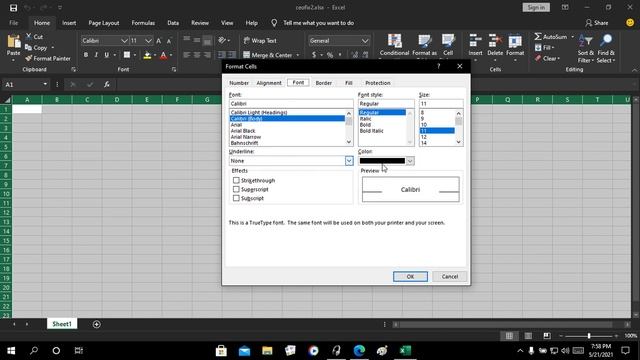Open Format as Table in ribbon
The width and height of the screenshot is (640, 360).
click(x=424, y=46)
